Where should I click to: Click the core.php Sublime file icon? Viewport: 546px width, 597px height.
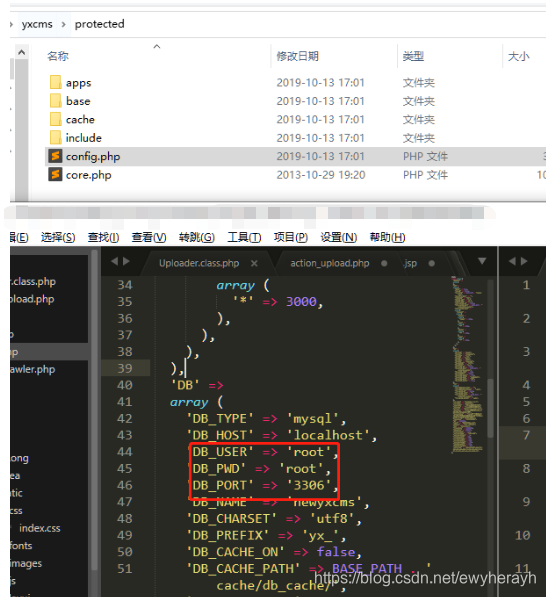[55, 175]
